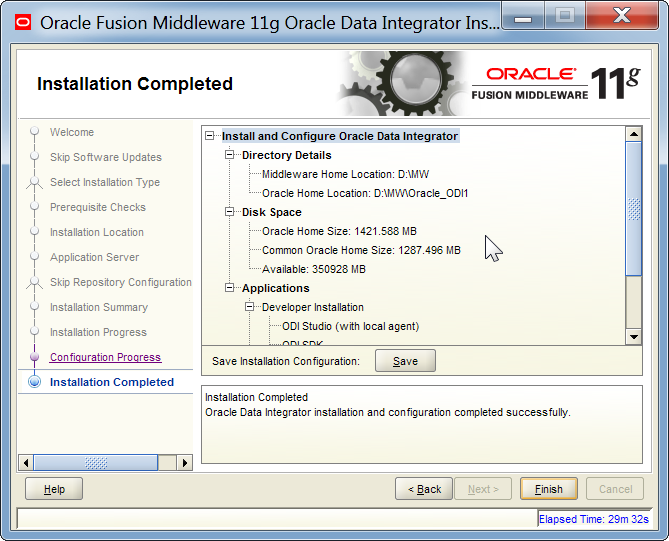Select Common Oracle Home Size: 1287.496 MB row

pos(361,250)
